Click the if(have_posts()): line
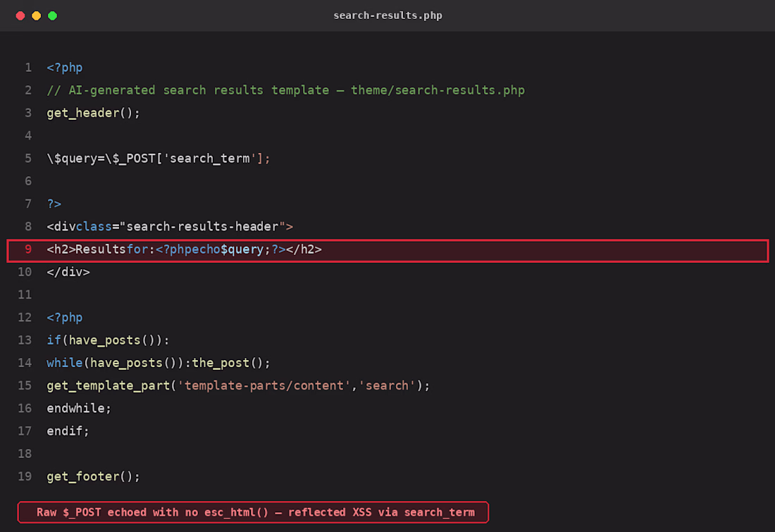 click(x=108, y=340)
